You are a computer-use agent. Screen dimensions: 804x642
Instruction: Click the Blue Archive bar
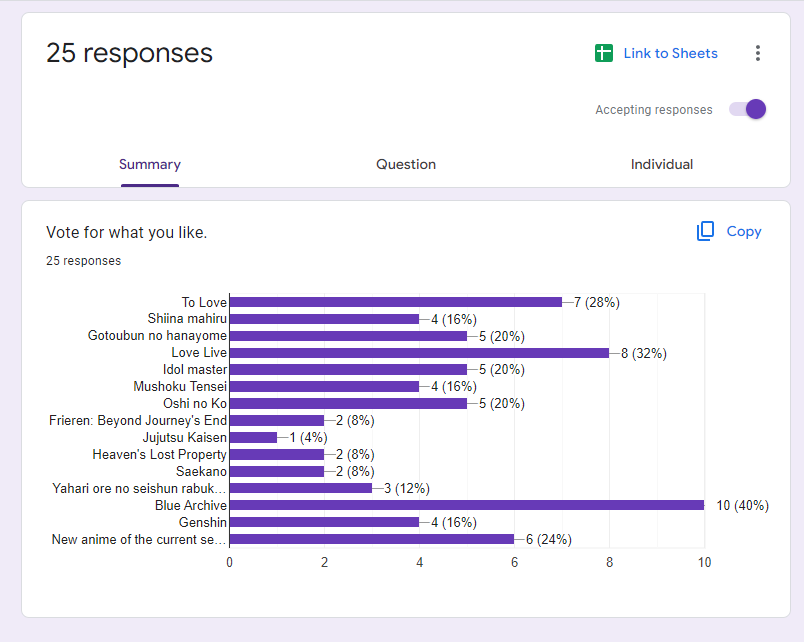pos(467,505)
